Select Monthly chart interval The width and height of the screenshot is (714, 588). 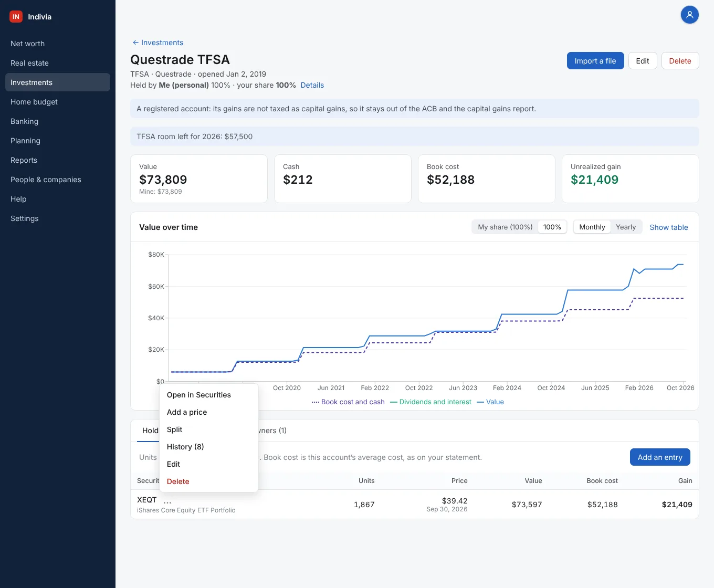tap(592, 227)
